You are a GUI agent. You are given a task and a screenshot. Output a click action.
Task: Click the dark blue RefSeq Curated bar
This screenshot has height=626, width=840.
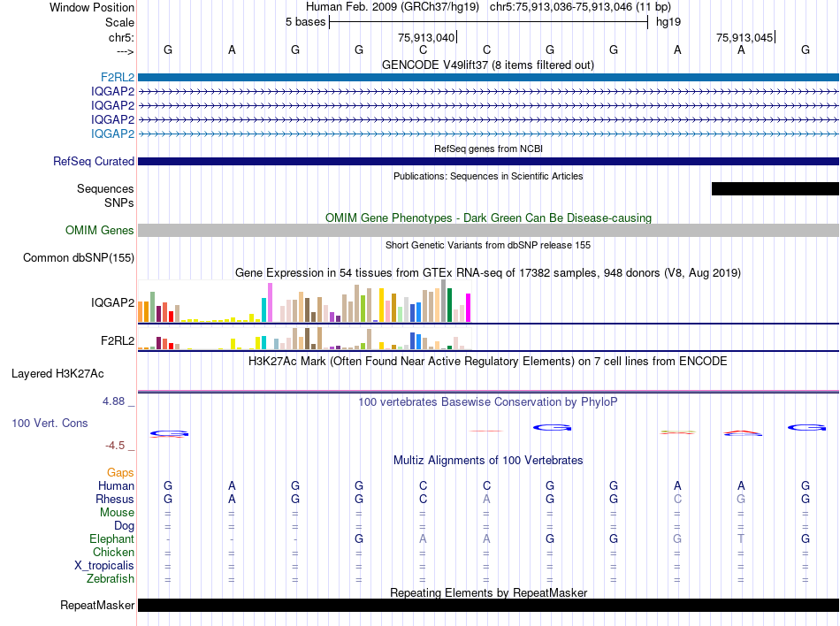point(488,161)
